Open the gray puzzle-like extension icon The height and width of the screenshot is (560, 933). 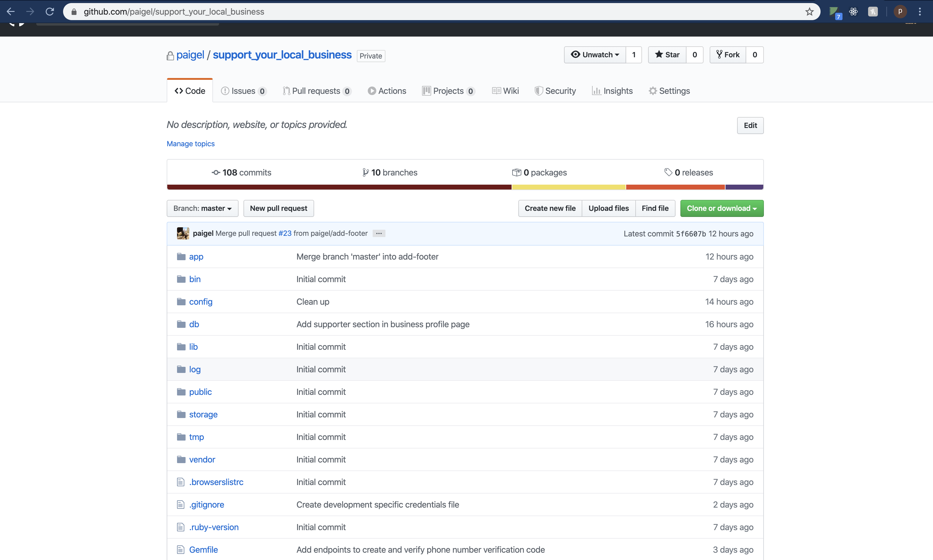coord(873,12)
